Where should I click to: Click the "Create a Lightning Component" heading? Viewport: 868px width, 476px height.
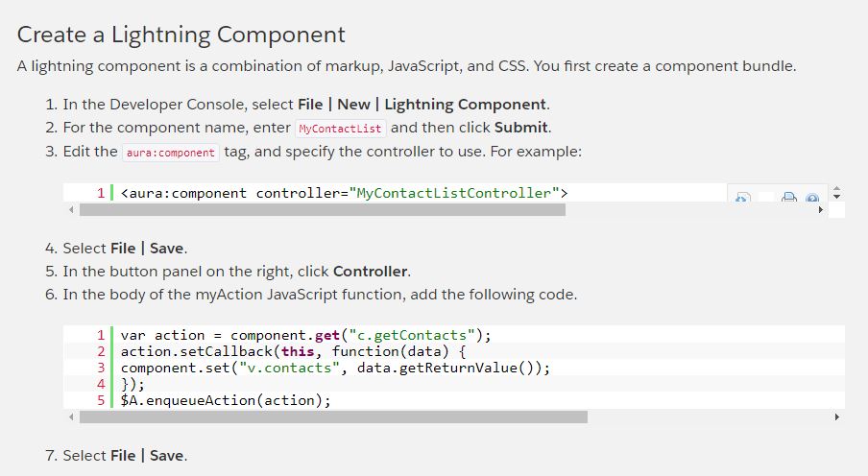tap(181, 36)
